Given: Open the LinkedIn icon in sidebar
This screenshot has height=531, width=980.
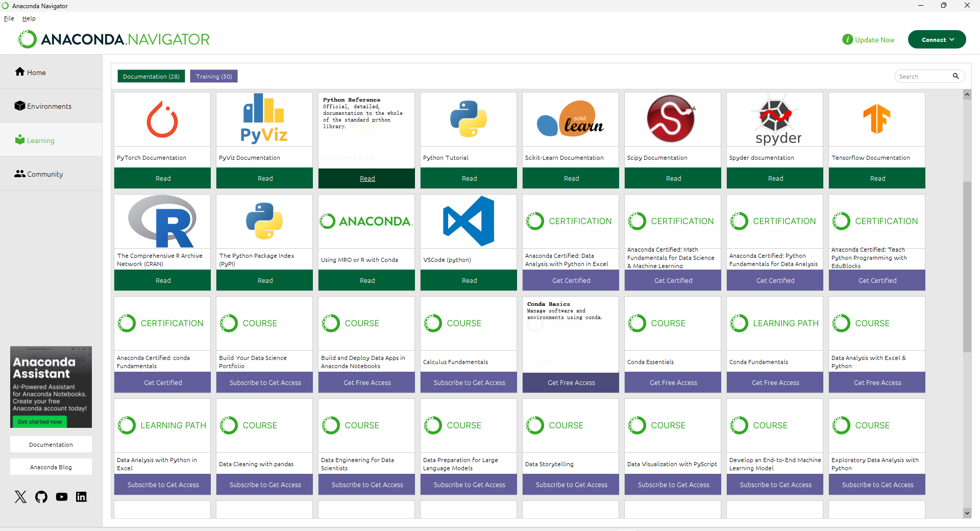Looking at the screenshot, I should coord(82,497).
